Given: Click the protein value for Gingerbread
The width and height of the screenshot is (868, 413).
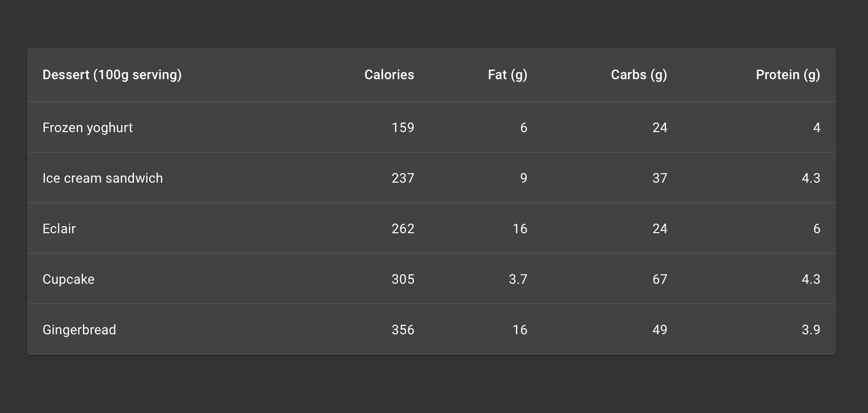Looking at the screenshot, I should (x=810, y=330).
